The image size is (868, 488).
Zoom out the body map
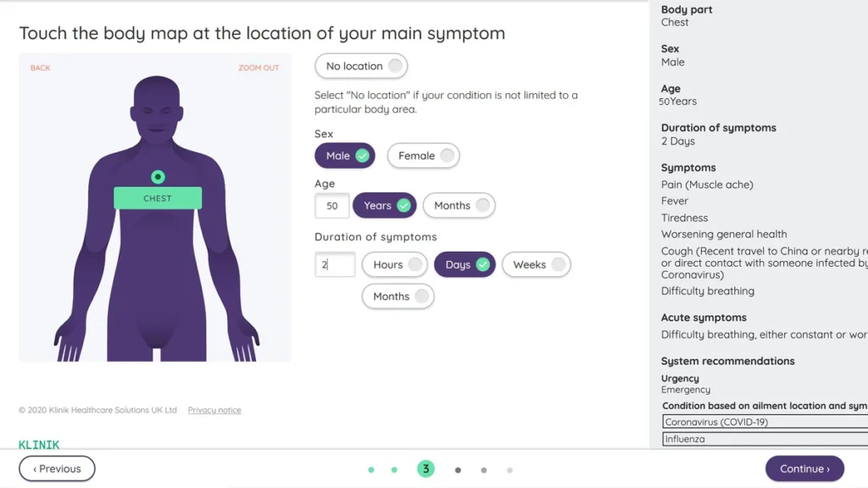259,68
